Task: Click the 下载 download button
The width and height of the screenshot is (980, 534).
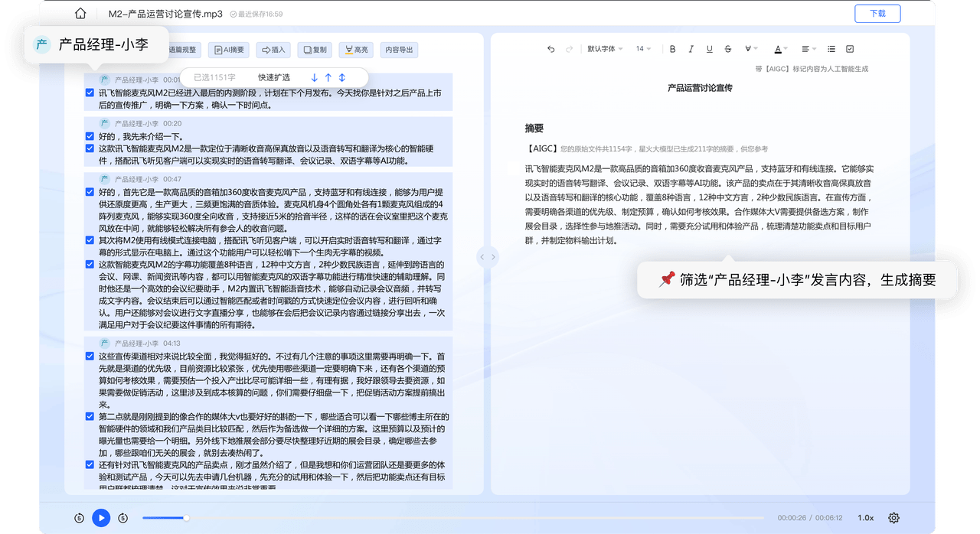Action: click(877, 13)
